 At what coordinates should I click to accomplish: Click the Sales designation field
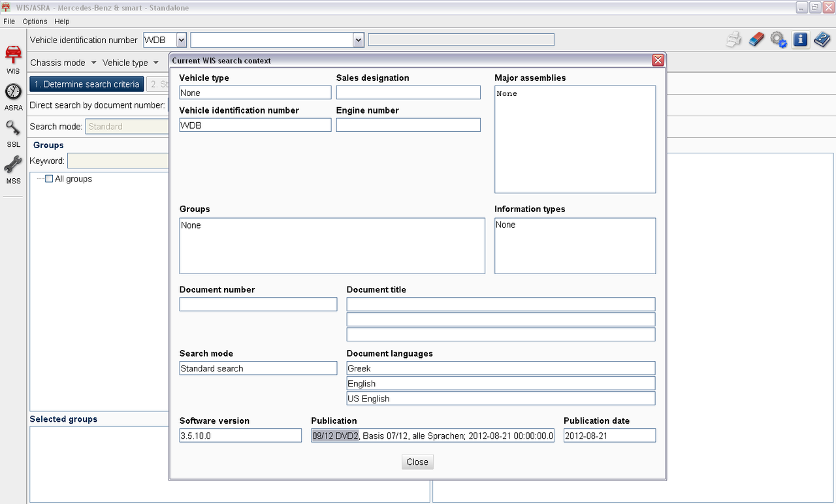tap(408, 93)
